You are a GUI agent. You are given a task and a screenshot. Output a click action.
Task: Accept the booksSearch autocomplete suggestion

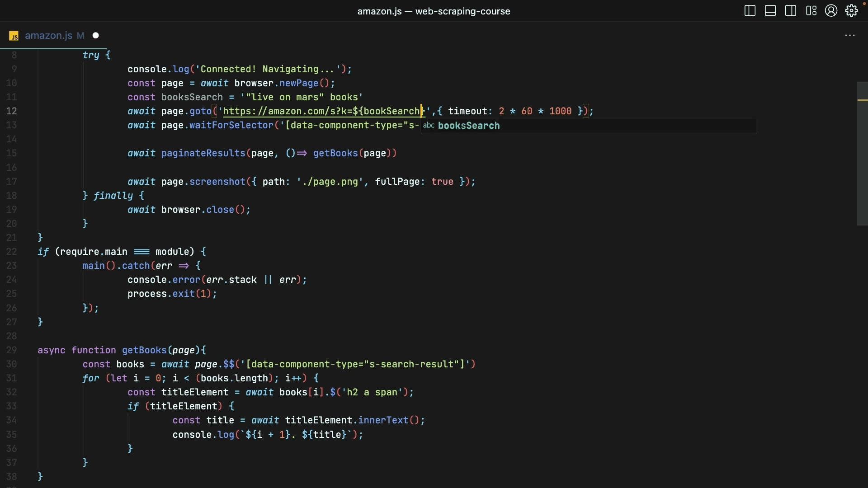point(588,126)
